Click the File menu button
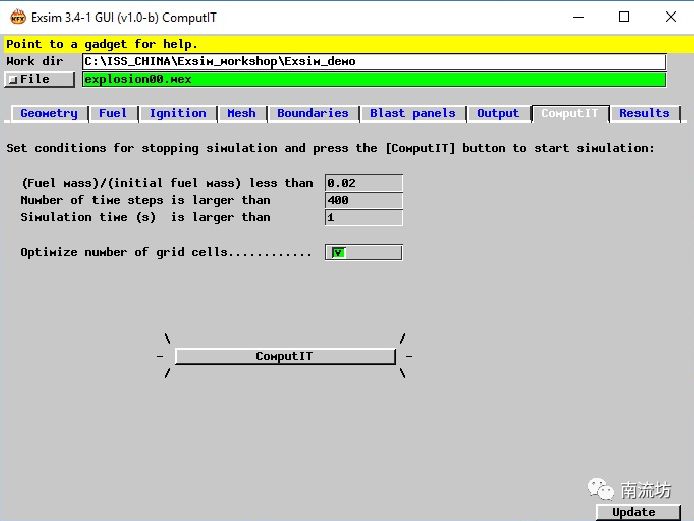The height and width of the screenshot is (521, 694). (x=39, y=79)
